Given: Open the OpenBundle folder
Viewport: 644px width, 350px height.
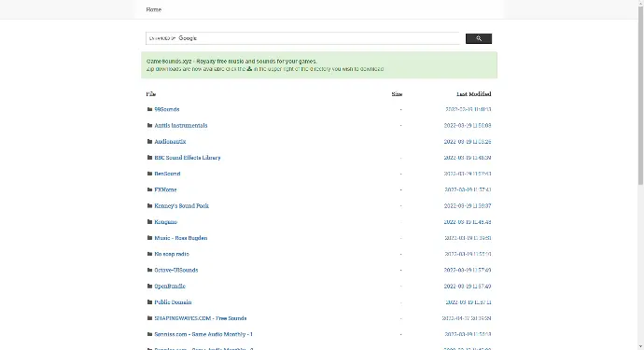Looking at the screenshot, I should [x=170, y=286].
